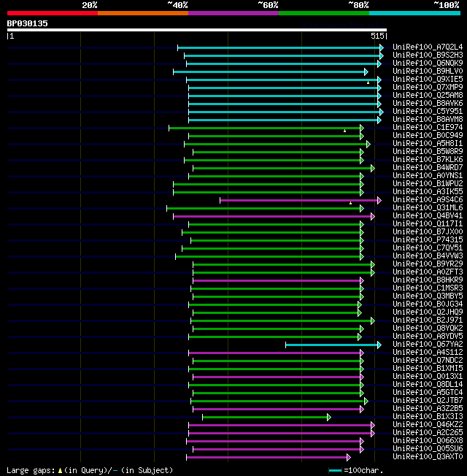
Task: Select the UniRef100_Q9XIE5 label
Action: click(428, 80)
